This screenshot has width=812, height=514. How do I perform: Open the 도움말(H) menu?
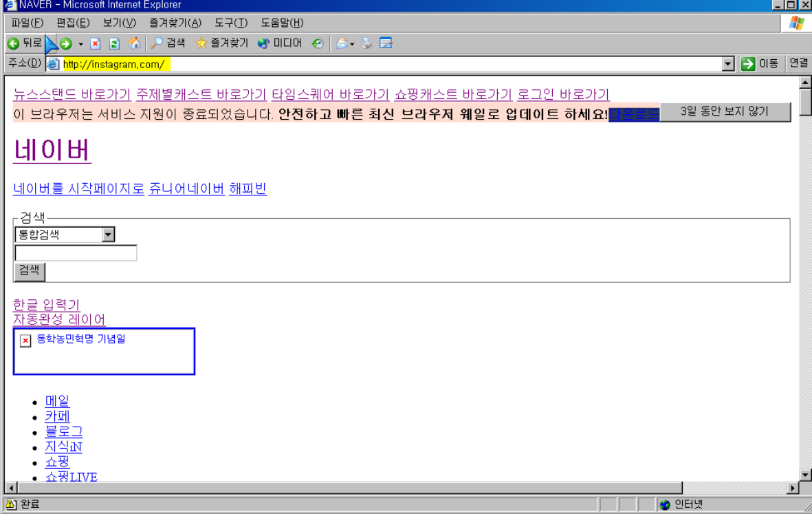point(282,23)
